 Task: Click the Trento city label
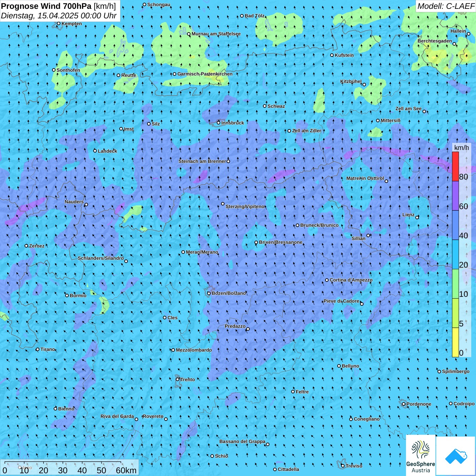click(x=187, y=379)
